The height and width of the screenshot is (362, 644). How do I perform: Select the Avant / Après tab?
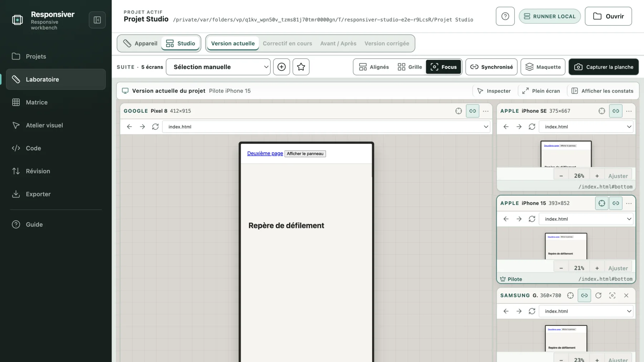click(x=338, y=43)
